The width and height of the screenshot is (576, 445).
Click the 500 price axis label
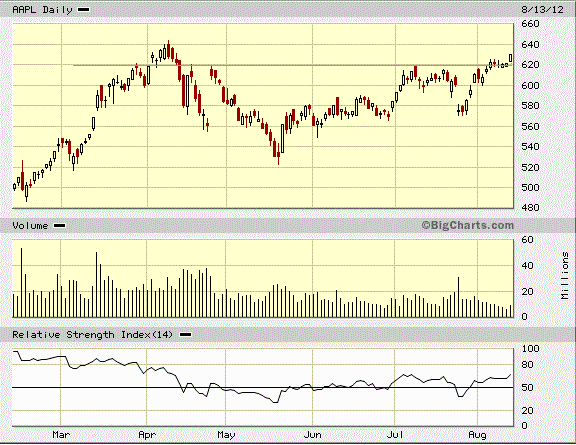tap(530, 187)
